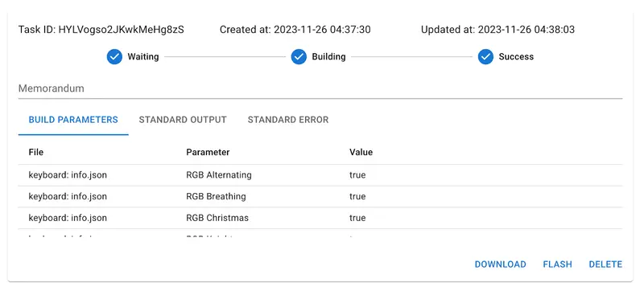Click the Building step checkmark icon

point(299,57)
